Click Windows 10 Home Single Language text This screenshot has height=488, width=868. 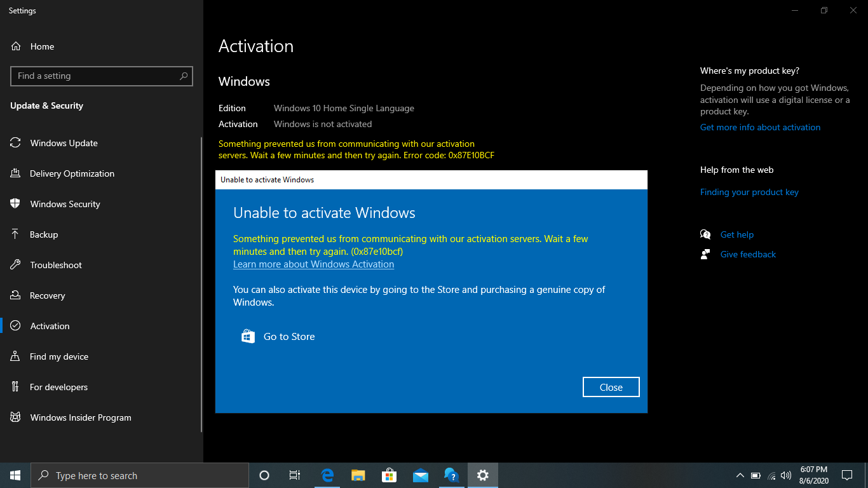pyautogui.click(x=344, y=108)
